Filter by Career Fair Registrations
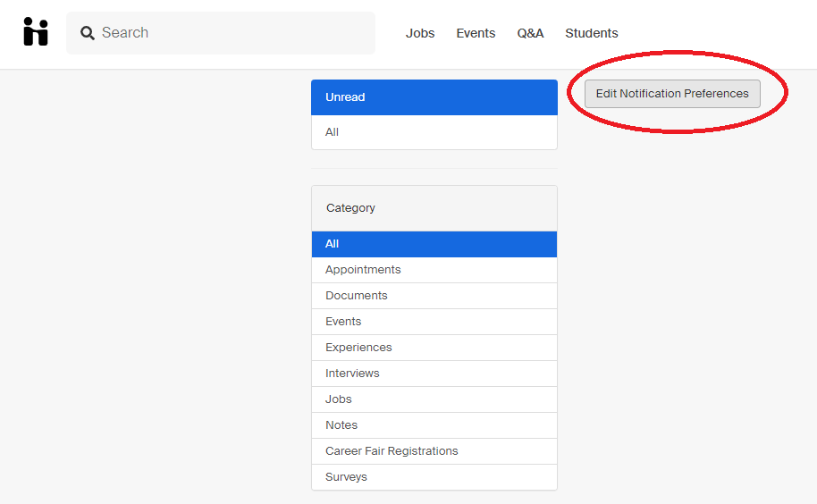This screenshot has width=817, height=504. (434, 451)
